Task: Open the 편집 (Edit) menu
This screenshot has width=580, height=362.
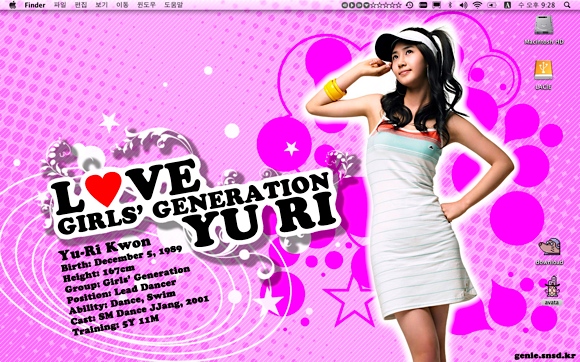Action: coord(81,5)
